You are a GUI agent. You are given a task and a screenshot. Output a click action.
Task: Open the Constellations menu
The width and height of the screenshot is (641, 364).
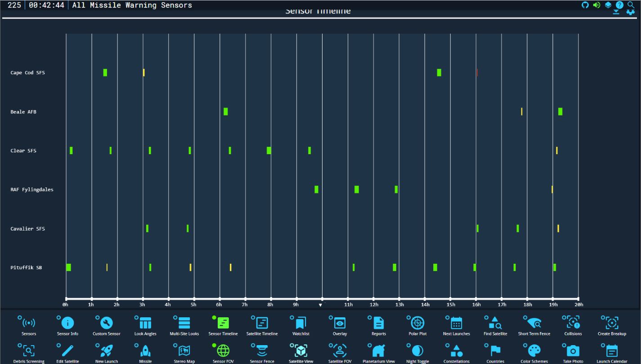pos(457,351)
